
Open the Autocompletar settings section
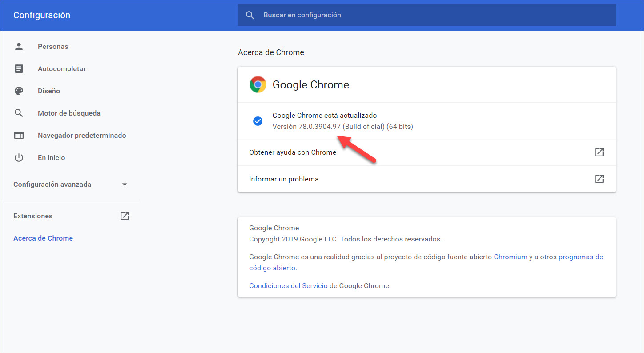tap(62, 68)
